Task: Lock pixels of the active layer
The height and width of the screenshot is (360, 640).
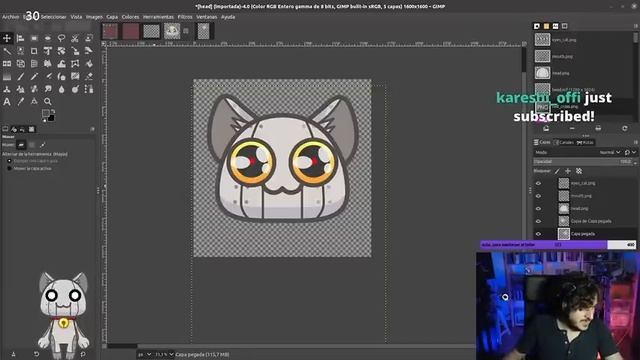Action: 558,171
